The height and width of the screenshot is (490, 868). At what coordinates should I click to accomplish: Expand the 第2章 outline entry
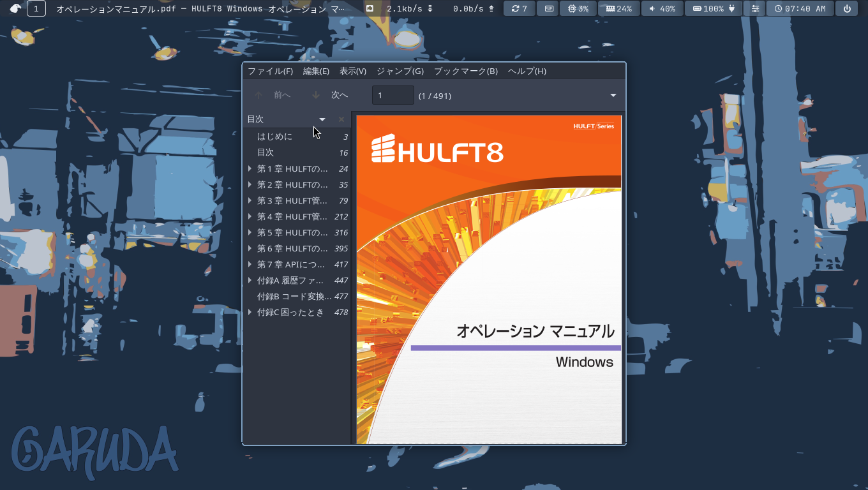pos(250,184)
